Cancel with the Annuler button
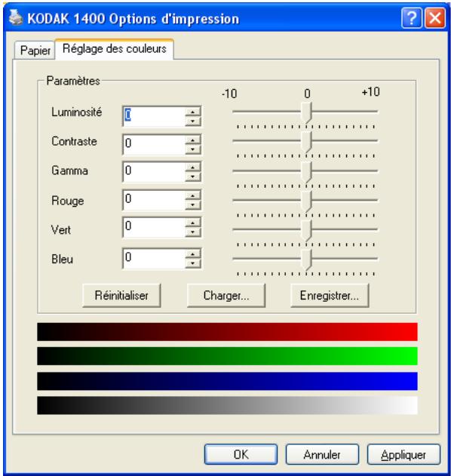451x476 pixels. [322, 454]
